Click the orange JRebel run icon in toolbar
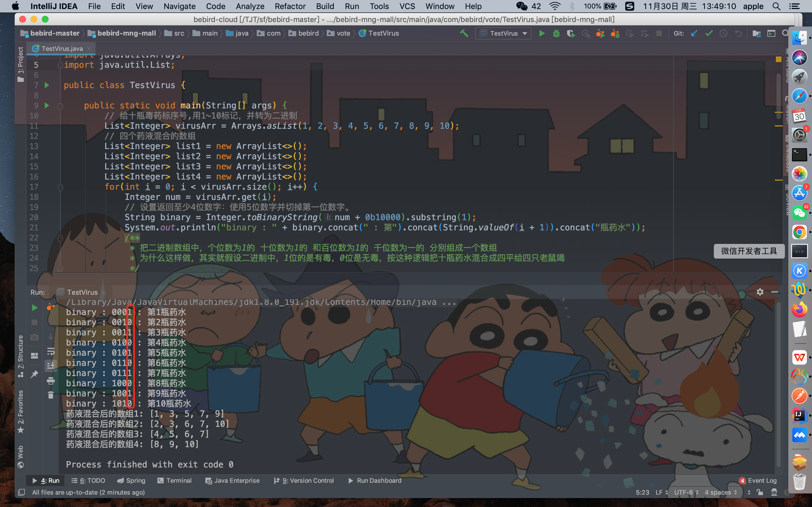The height and width of the screenshot is (507, 812). pos(600,33)
